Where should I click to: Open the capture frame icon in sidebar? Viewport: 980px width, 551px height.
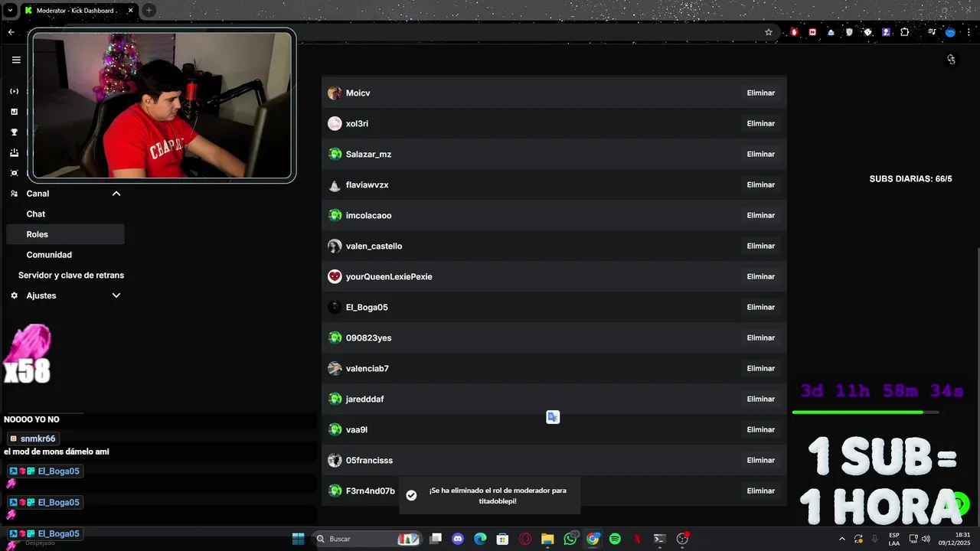point(14,173)
